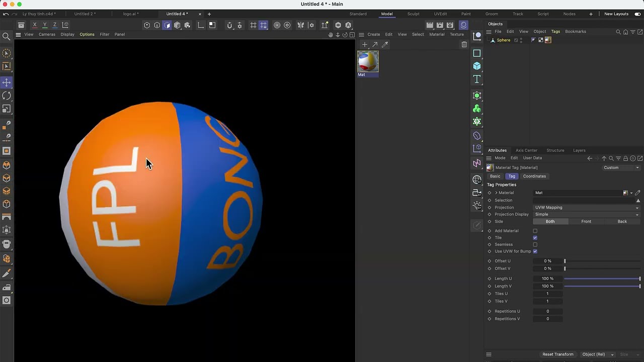644x362 pixels.
Task: Open Edit Render Settings clapperboard gear icon
Action: click(450, 25)
